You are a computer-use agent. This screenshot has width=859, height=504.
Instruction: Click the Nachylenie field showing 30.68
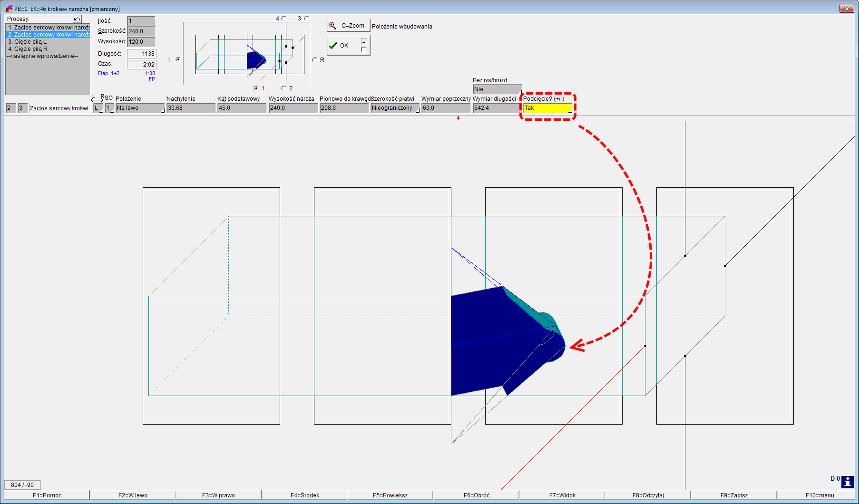click(x=190, y=108)
